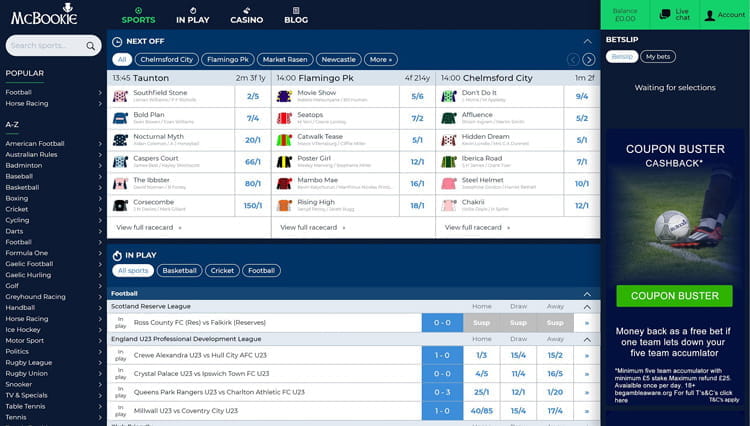Show previous races with left arrow
Screen dimensions: 750x426
point(573,60)
